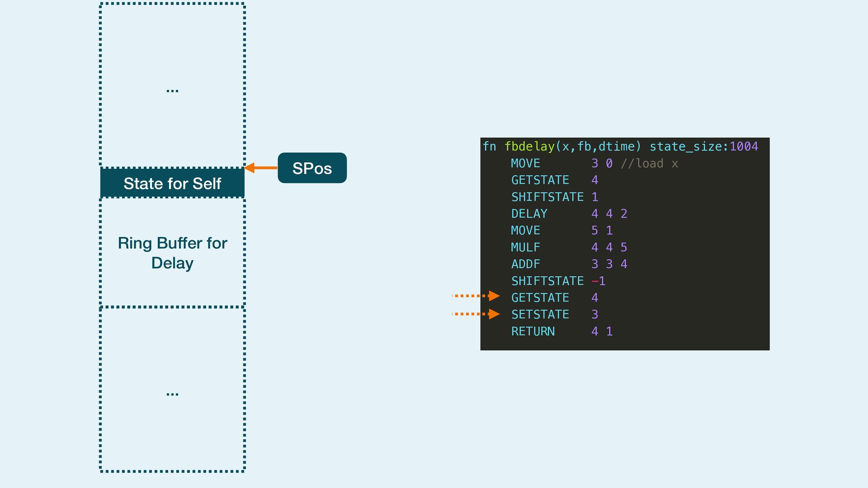Click the SETSTATE instruction text
The width and height of the screenshot is (868, 488).
(x=540, y=314)
